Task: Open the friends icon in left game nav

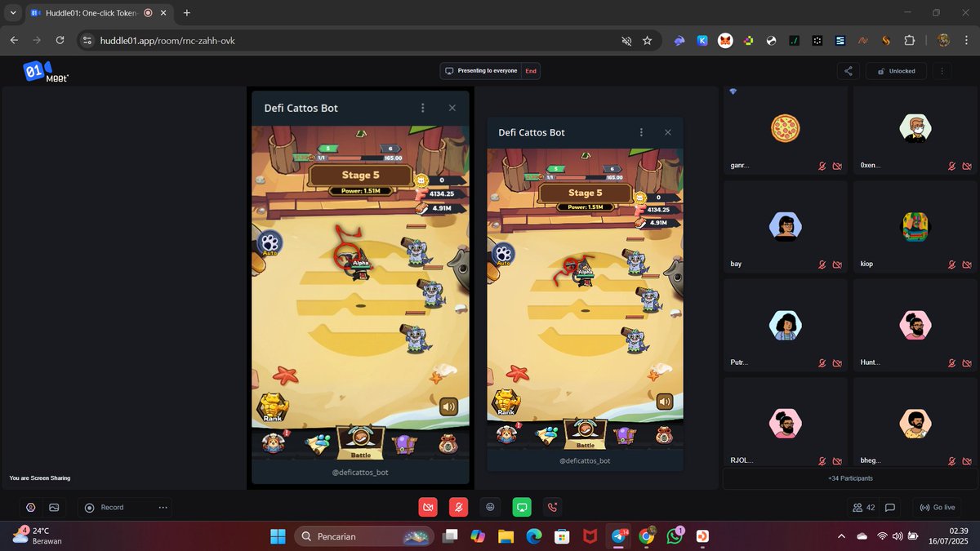Action: point(318,443)
